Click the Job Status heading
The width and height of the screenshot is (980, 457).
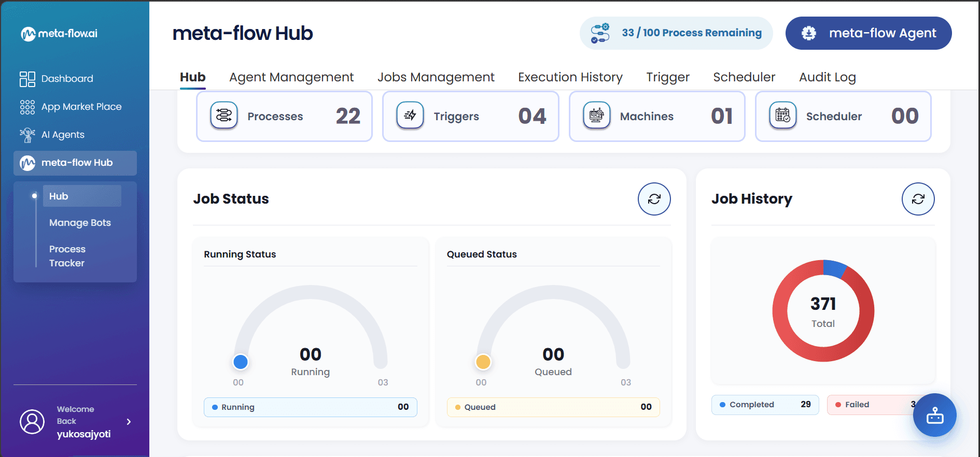pos(231,199)
